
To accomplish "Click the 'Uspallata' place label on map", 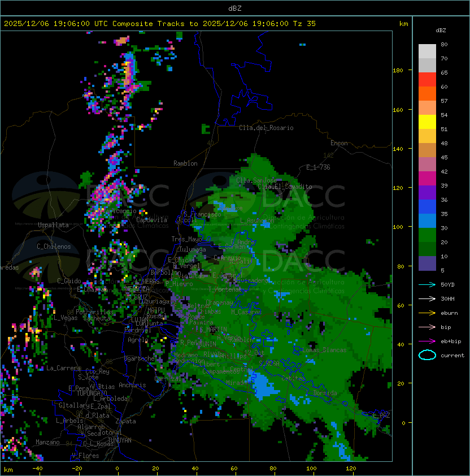I will (x=53, y=225).
